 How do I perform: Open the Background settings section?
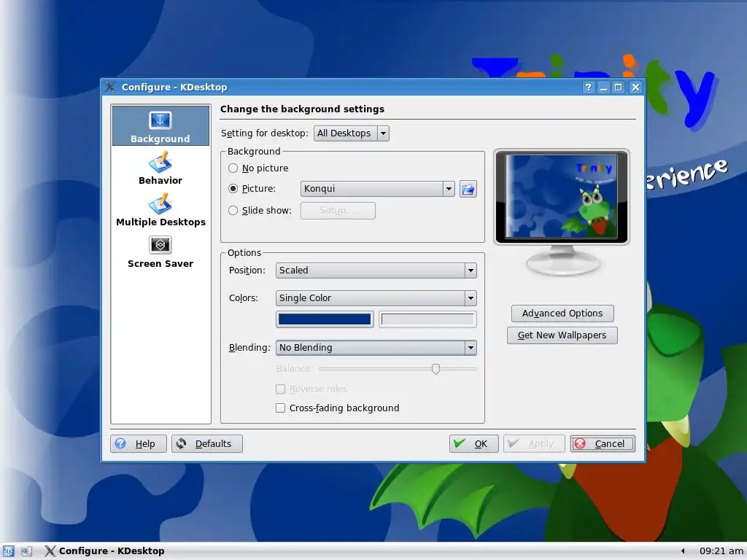click(x=160, y=126)
